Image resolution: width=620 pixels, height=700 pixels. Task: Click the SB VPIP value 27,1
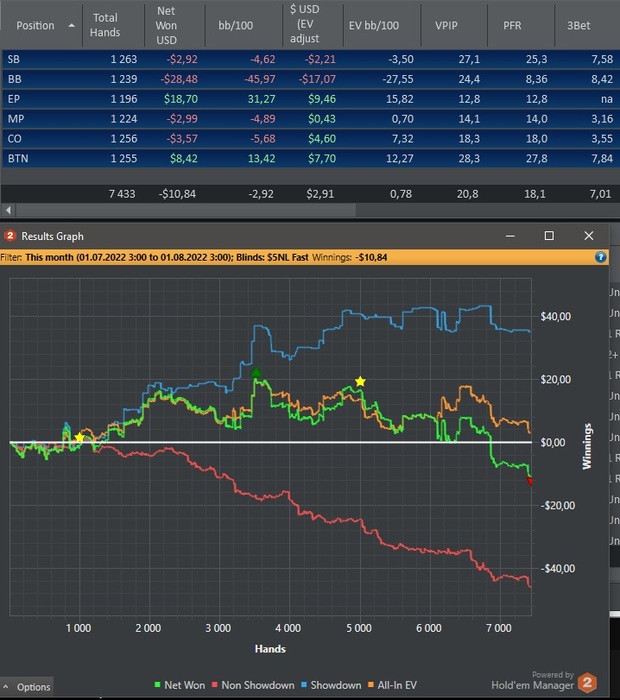469,59
